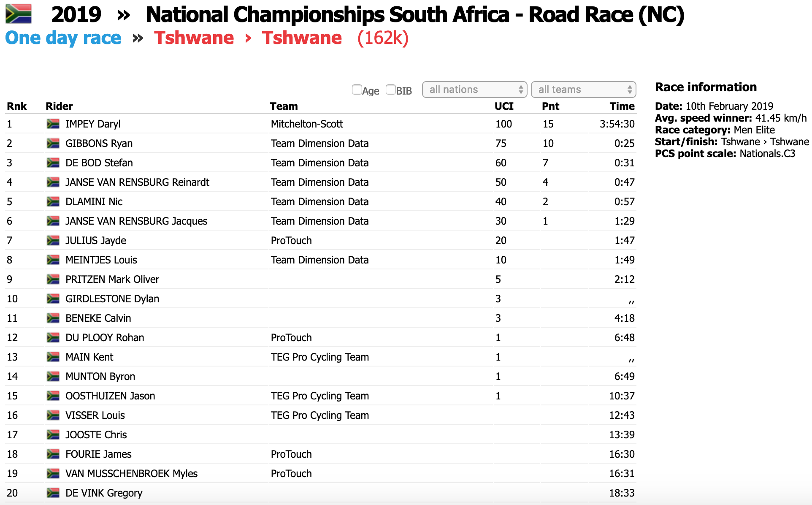Open rider IMPEY Daryl's page

click(93, 124)
